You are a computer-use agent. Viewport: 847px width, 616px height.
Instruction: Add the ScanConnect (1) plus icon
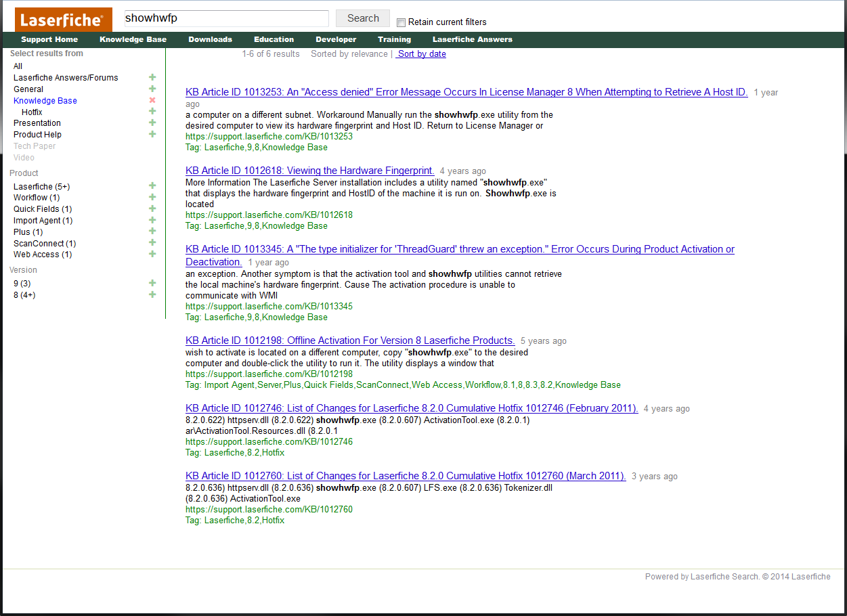[x=152, y=242]
